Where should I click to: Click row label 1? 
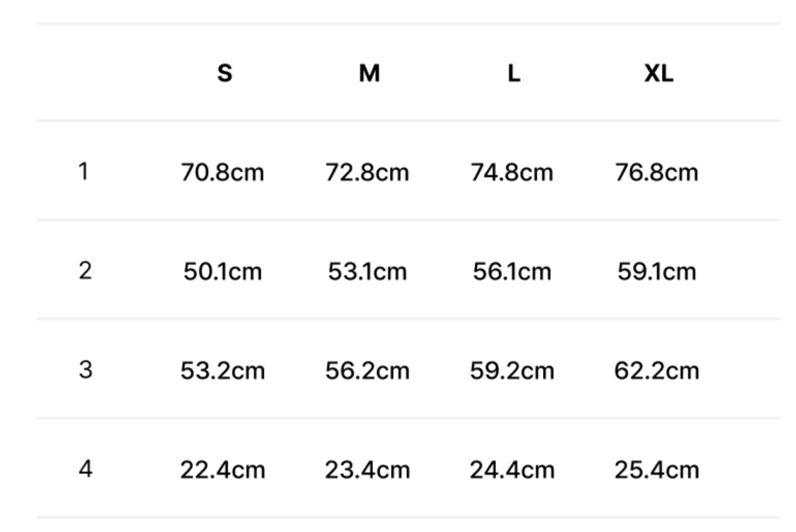[83, 171]
